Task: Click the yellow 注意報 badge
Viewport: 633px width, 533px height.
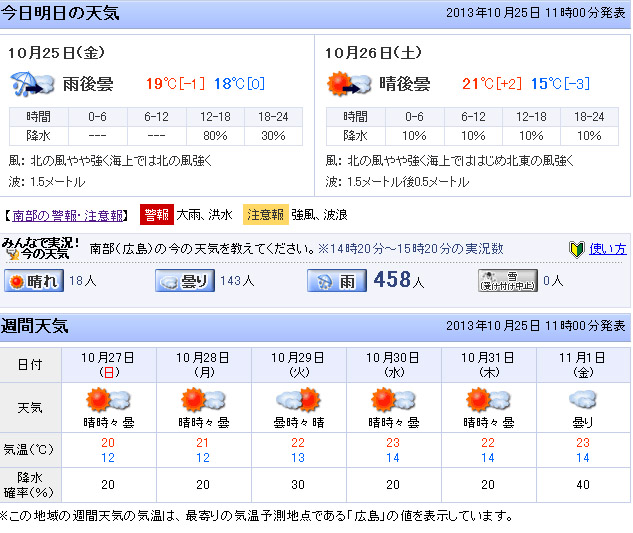Action: click(266, 214)
